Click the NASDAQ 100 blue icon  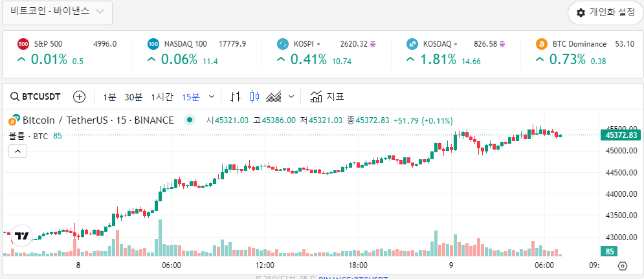pos(153,44)
